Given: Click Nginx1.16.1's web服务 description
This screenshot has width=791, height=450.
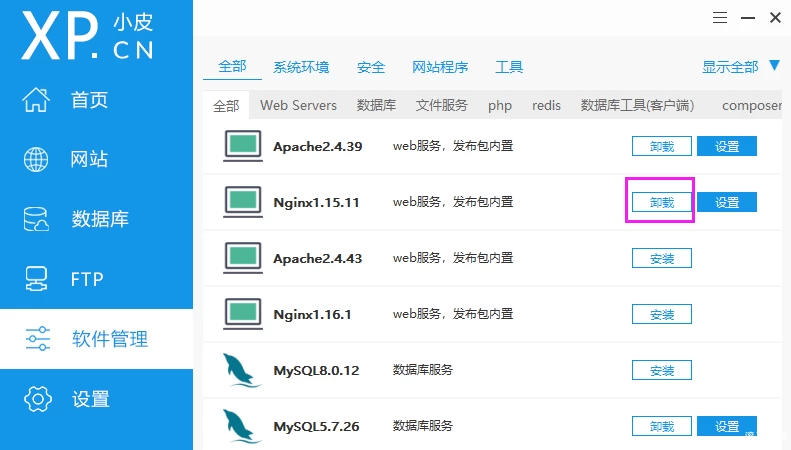Looking at the screenshot, I should [453, 314].
